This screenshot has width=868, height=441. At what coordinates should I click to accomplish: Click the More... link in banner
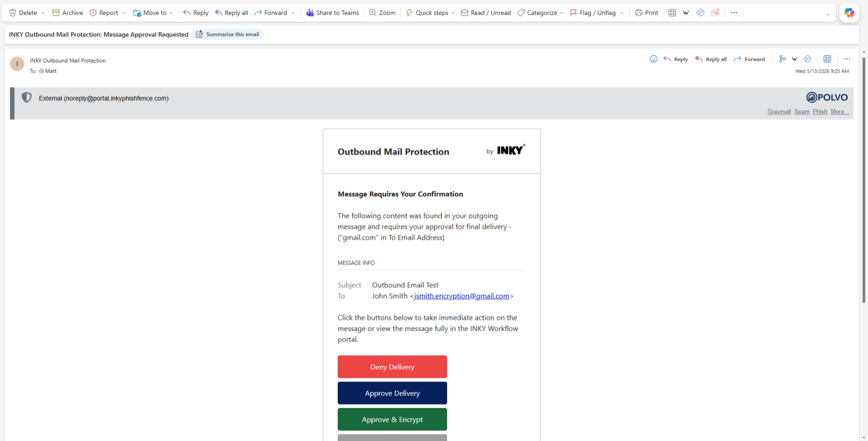[x=839, y=112]
